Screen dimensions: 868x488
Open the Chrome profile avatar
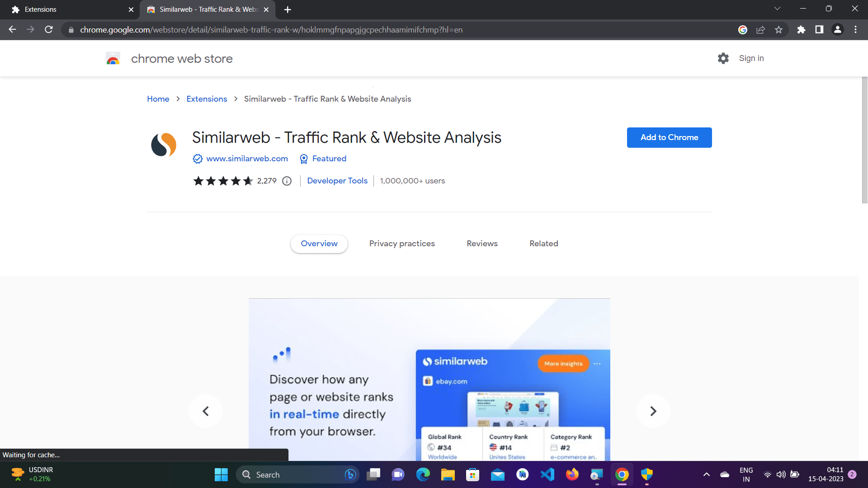coord(838,30)
